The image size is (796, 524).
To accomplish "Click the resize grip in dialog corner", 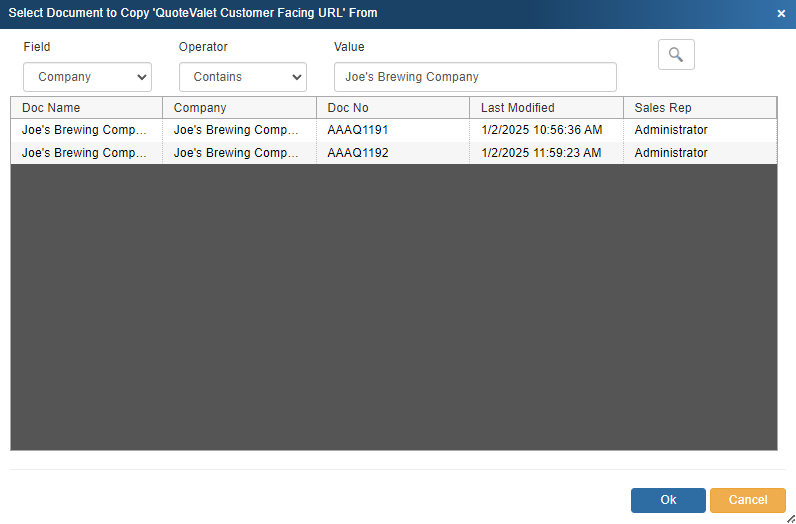I will [x=790, y=518].
